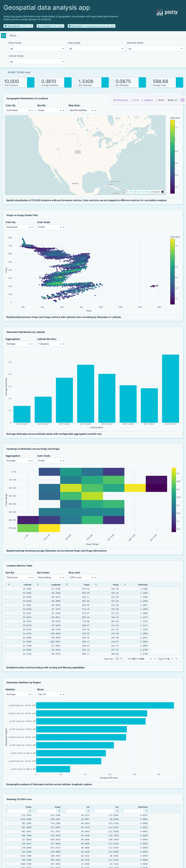
Task: Jump to last page of Location Metrics table
Action: pos(176,659)
